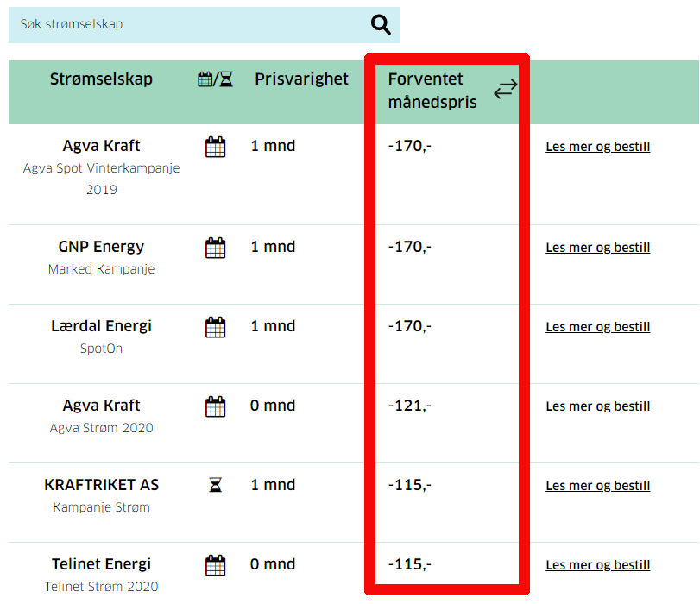The height and width of the screenshot is (604, 700).
Task: Click hourglass icon in KRAFTRIKET AS row
Action: click(215, 485)
